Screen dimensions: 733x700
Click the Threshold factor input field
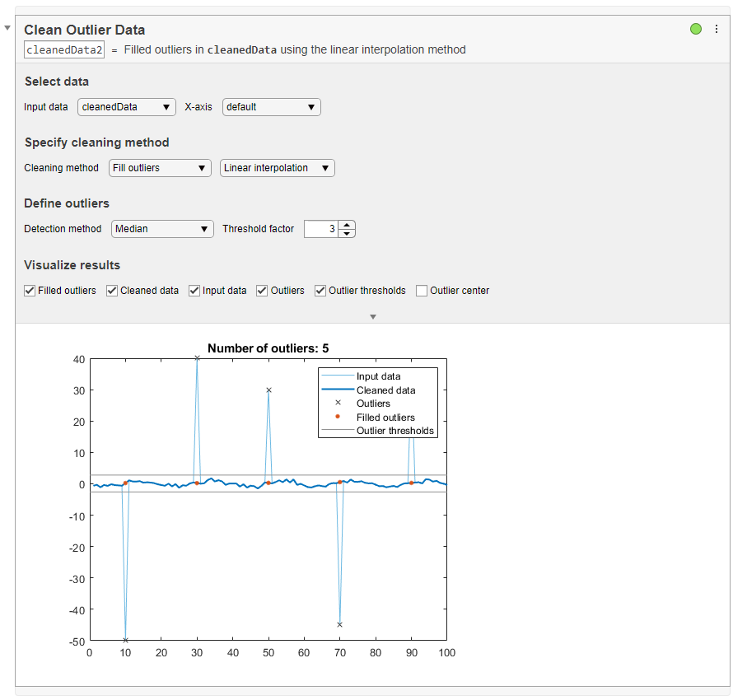pos(321,229)
